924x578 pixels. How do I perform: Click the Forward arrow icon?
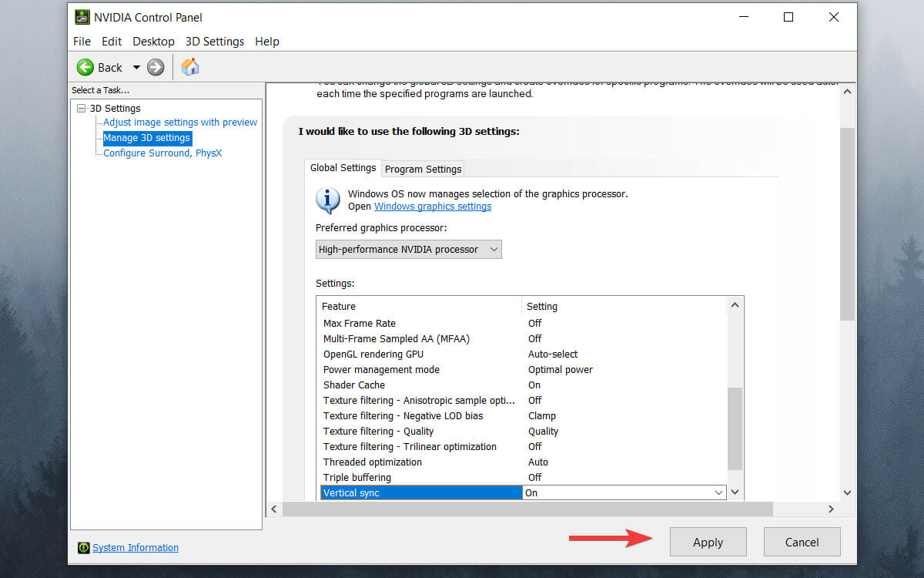(156, 67)
